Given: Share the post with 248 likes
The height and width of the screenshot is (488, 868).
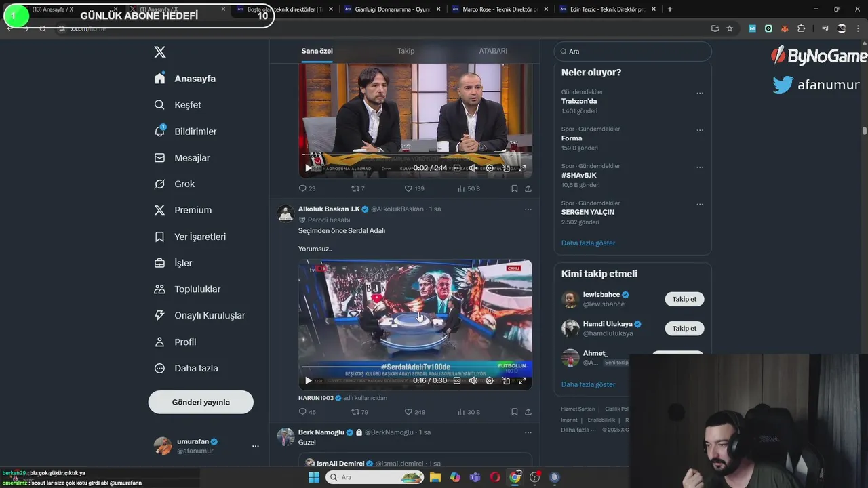Looking at the screenshot, I should click(528, 411).
